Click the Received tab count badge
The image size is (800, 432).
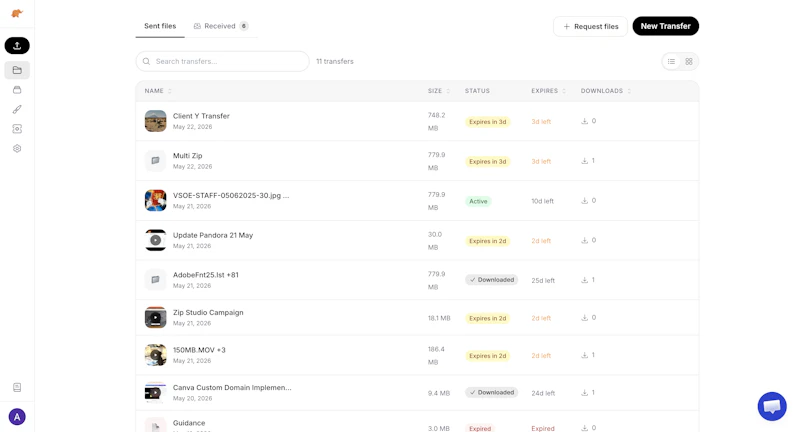(244, 26)
